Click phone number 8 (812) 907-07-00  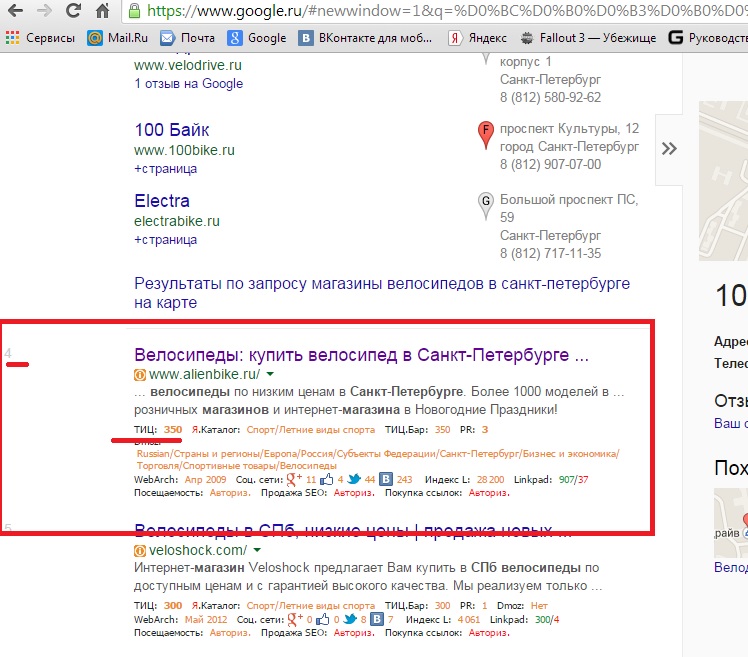[x=551, y=165]
